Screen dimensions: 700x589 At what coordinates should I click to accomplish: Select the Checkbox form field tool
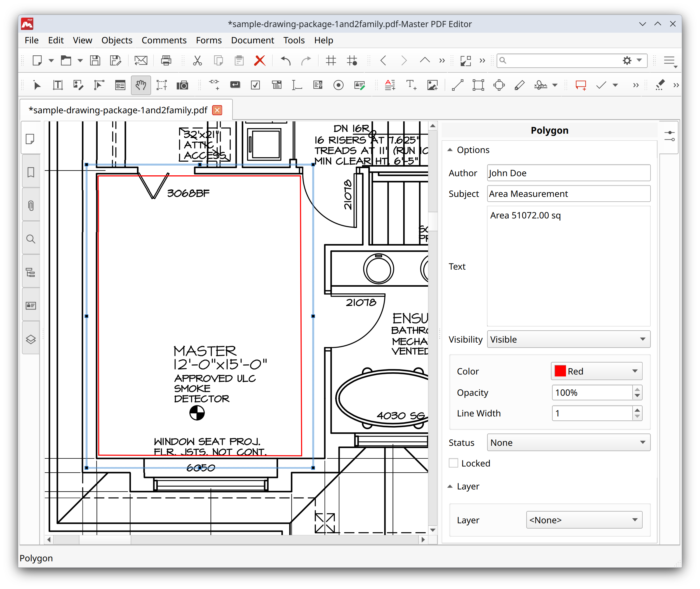pos(255,85)
